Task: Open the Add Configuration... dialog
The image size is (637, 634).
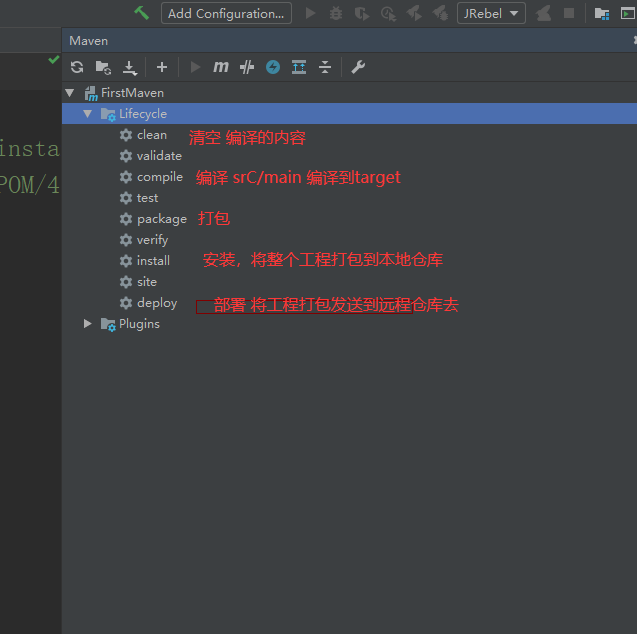Action: coord(226,13)
